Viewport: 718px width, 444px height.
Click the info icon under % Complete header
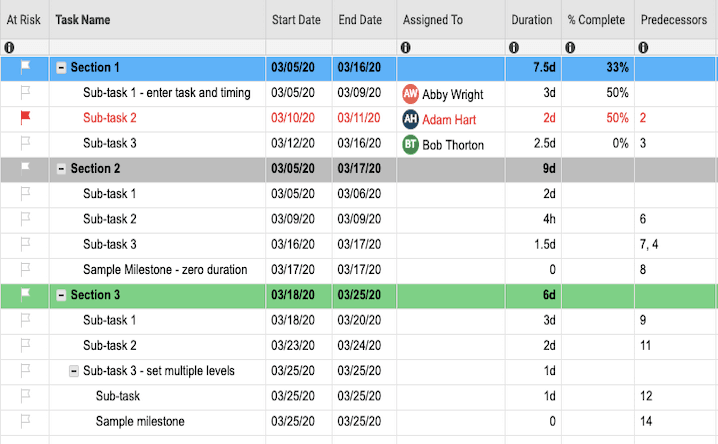click(x=570, y=47)
